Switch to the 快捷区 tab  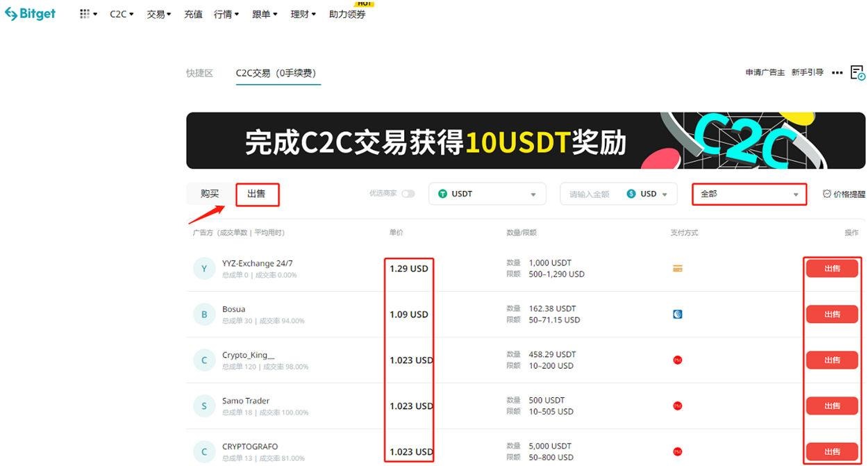pos(199,72)
